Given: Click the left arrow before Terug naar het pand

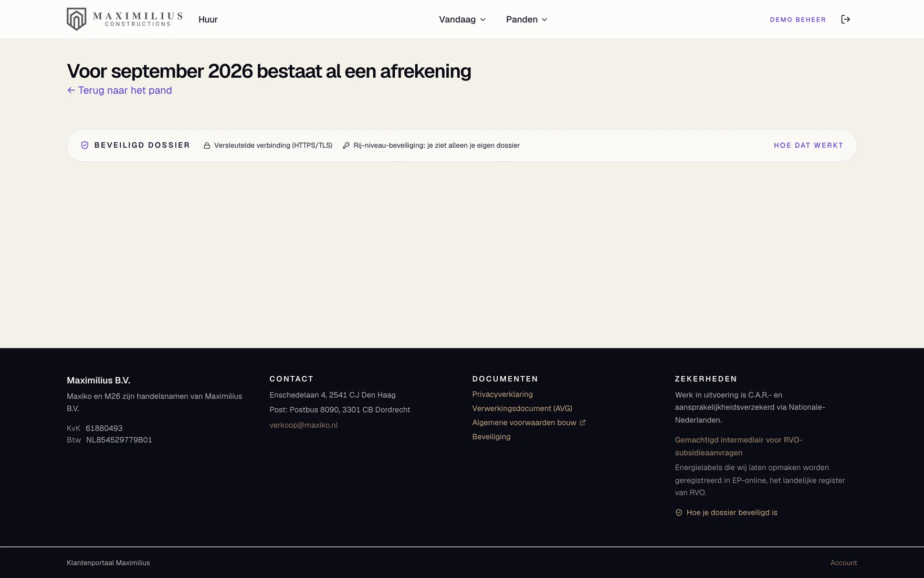Looking at the screenshot, I should click(71, 90).
